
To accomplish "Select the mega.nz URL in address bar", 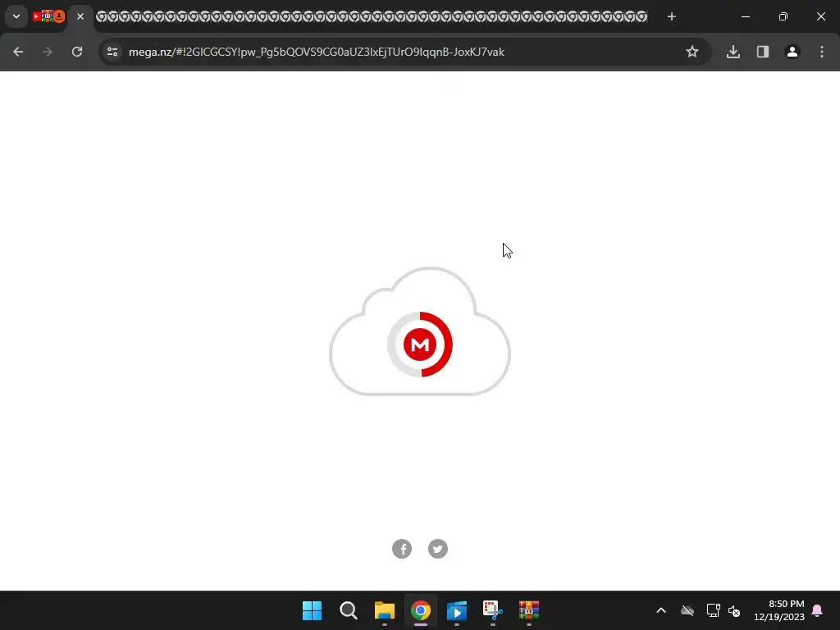I will coord(317,52).
